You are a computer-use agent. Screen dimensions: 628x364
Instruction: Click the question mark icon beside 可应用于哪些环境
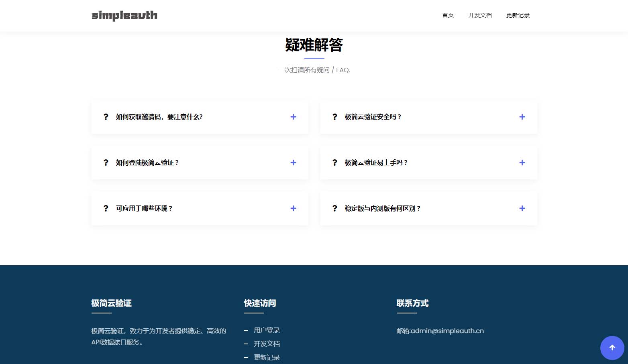point(106,208)
